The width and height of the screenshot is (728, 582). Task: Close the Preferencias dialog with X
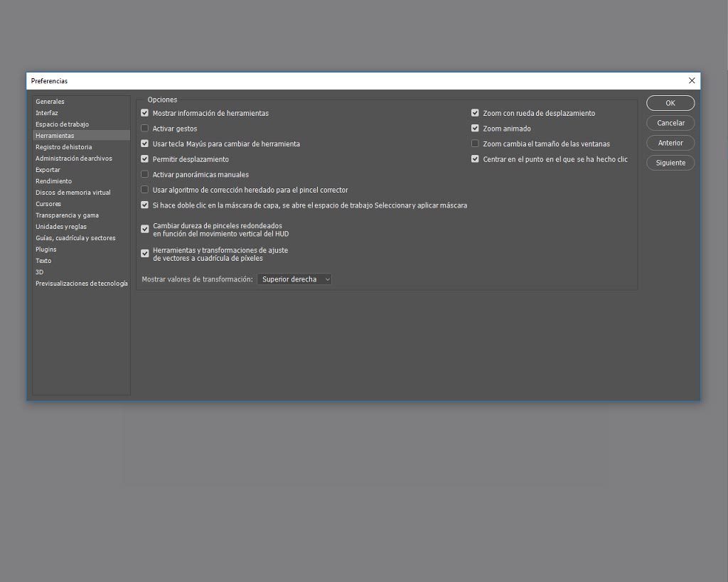691,81
